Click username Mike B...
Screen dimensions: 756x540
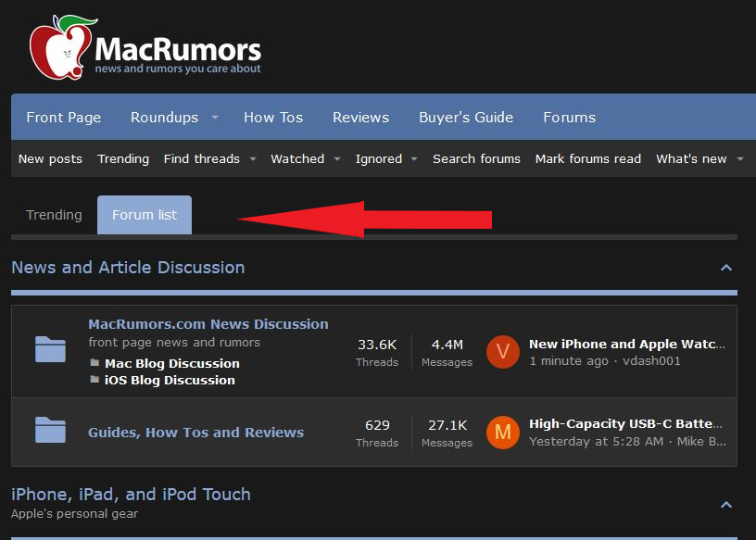pos(701,441)
